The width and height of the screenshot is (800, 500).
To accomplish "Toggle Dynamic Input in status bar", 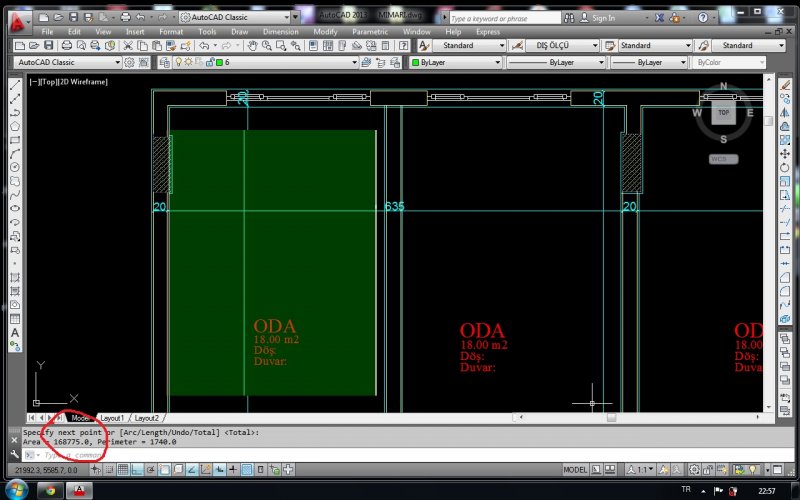I will 219,469.
